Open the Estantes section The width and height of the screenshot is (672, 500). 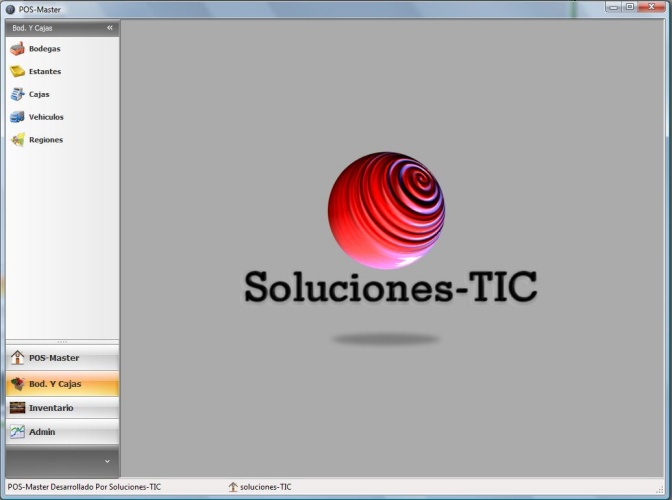[x=63, y=71]
